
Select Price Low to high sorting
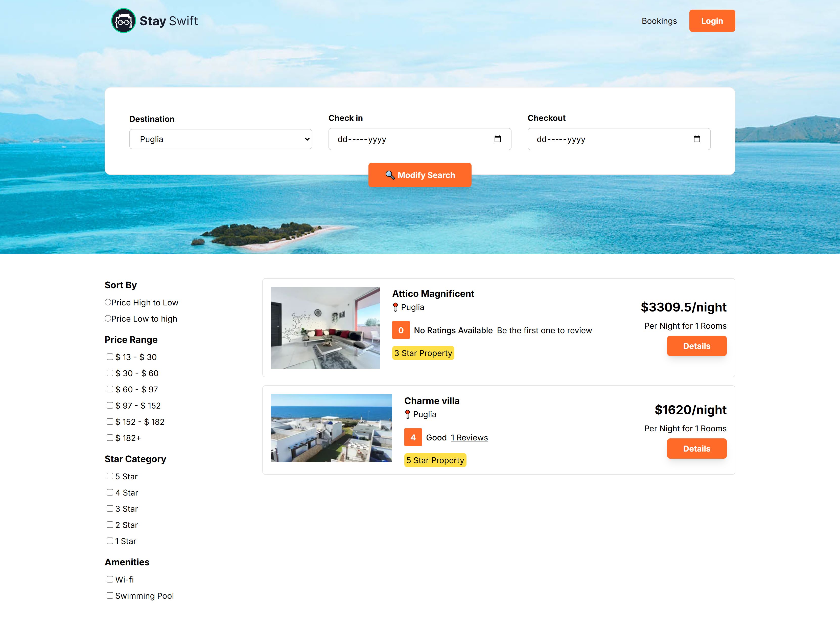coord(108,318)
